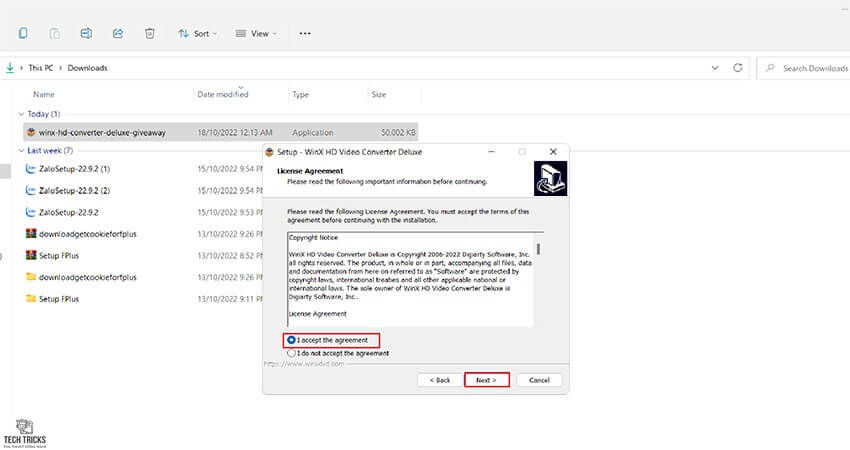Click Next button in setup wizard
The height and width of the screenshot is (450, 850).
pyautogui.click(x=486, y=380)
